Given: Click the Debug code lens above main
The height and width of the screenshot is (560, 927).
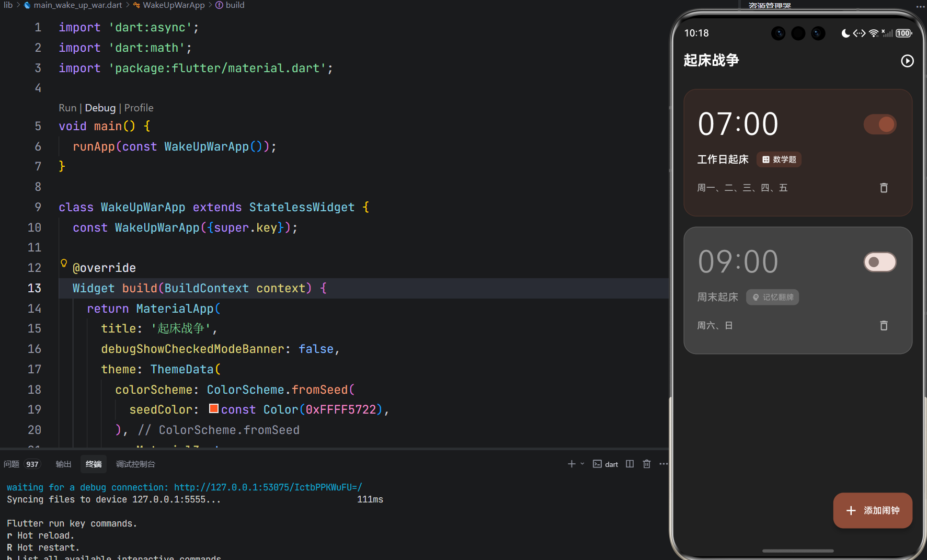Looking at the screenshot, I should 100,108.
